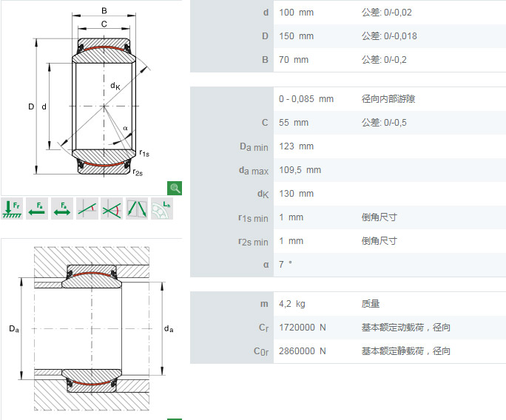Click the Da min parameter label

254,146
